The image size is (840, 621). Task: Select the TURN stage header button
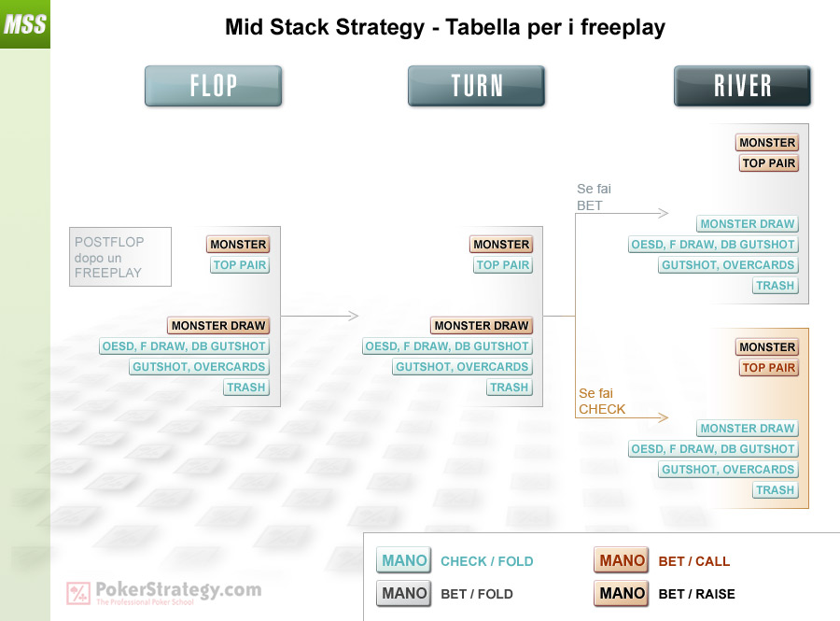coord(476,86)
